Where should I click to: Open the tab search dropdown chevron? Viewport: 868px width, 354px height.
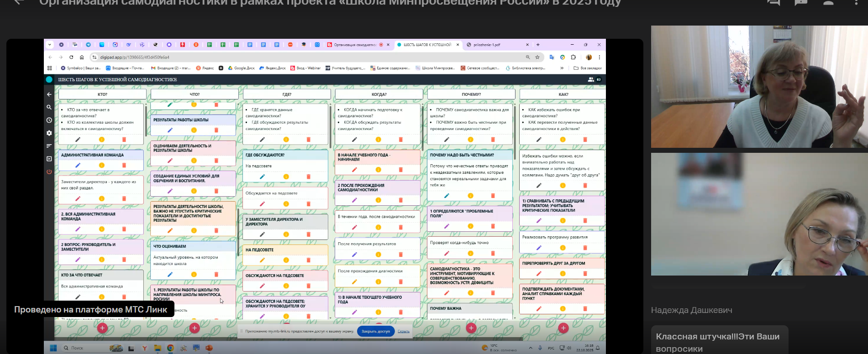click(x=49, y=45)
